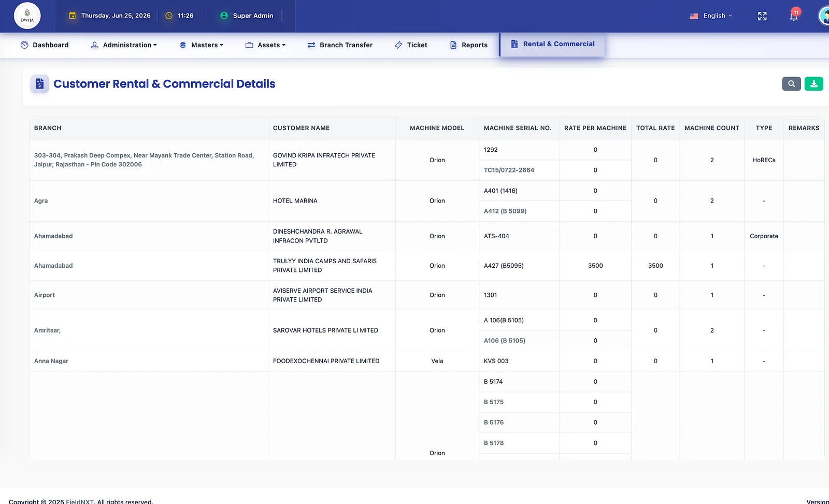829x504 pixels.
Task: Click the Reports document icon
Action: (453, 45)
